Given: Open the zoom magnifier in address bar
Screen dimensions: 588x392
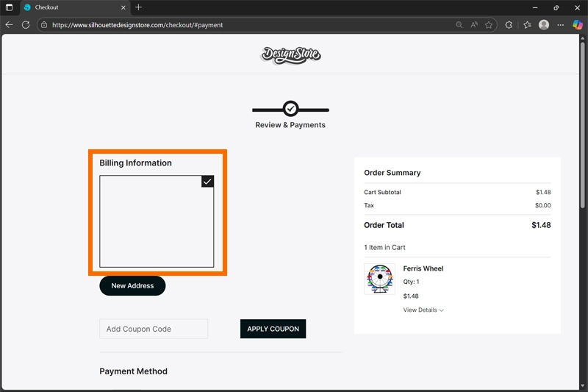Looking at the screenshot, I should 459,25.
